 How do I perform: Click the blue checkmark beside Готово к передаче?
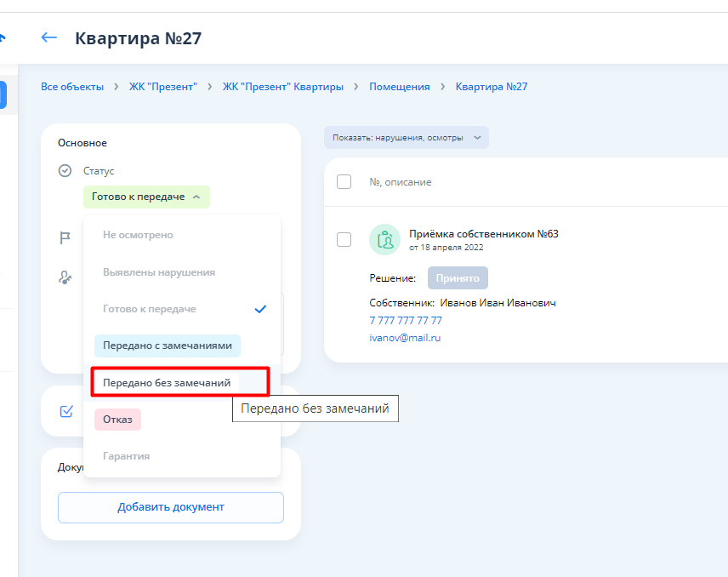point(260,309)
